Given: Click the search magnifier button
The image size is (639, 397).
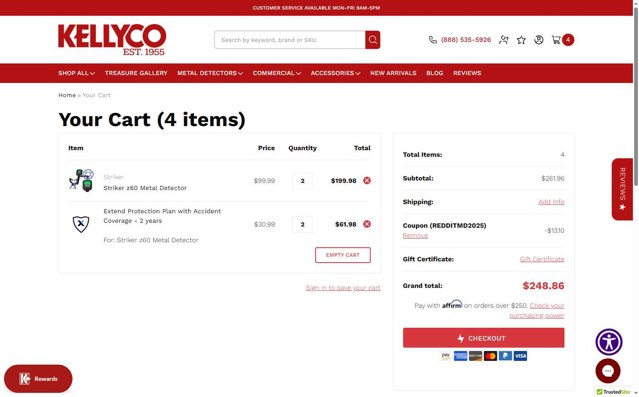Looking at the screenshot, I should click(x=372, y=40).
